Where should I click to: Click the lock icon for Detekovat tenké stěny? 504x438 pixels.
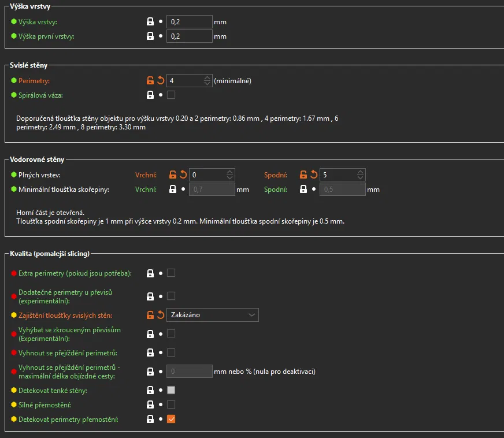pos(150,391)
